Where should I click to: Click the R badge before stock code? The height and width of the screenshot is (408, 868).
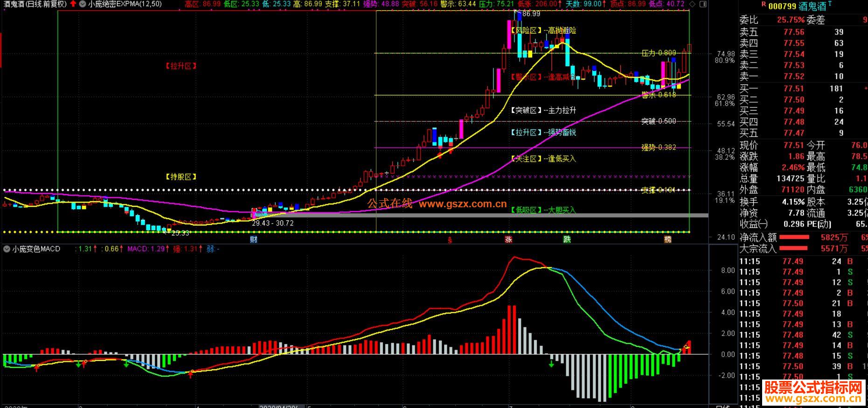(764, 4)
